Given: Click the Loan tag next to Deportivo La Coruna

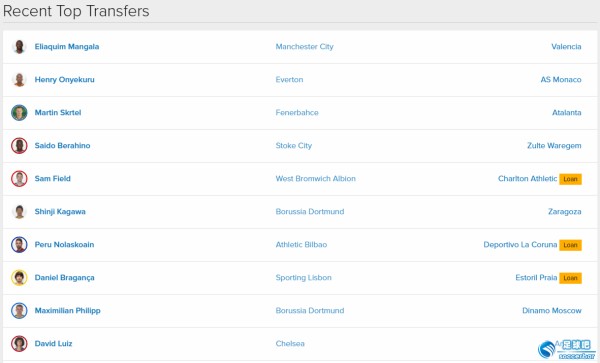Looking at the screenshot, I should tap(570, 245).
